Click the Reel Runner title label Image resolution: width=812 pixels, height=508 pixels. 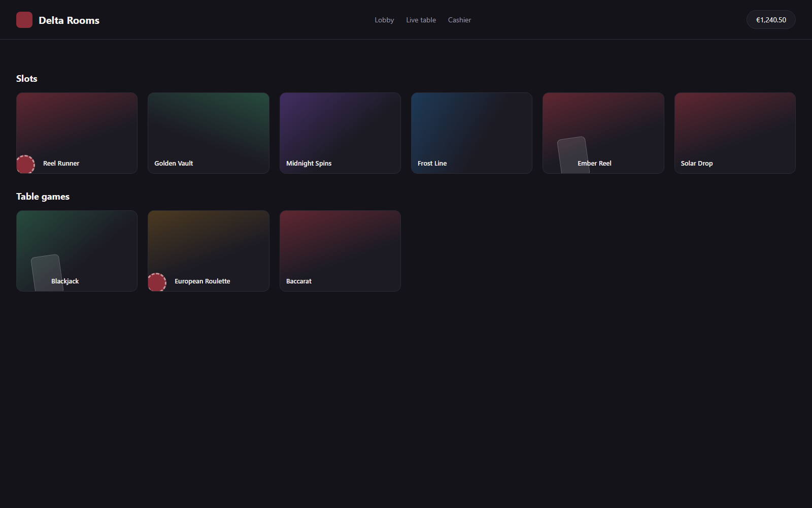pyautogui.click(x=61, y=163)
